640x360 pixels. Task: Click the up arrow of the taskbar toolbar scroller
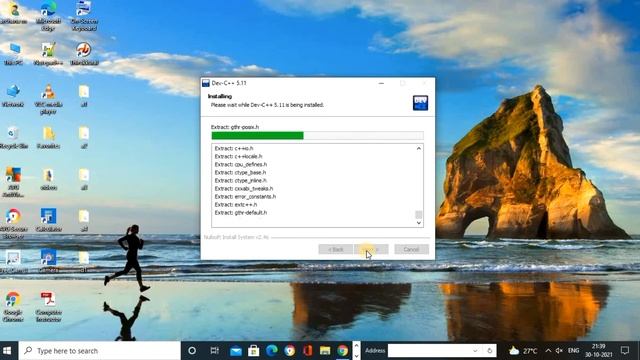356,346
